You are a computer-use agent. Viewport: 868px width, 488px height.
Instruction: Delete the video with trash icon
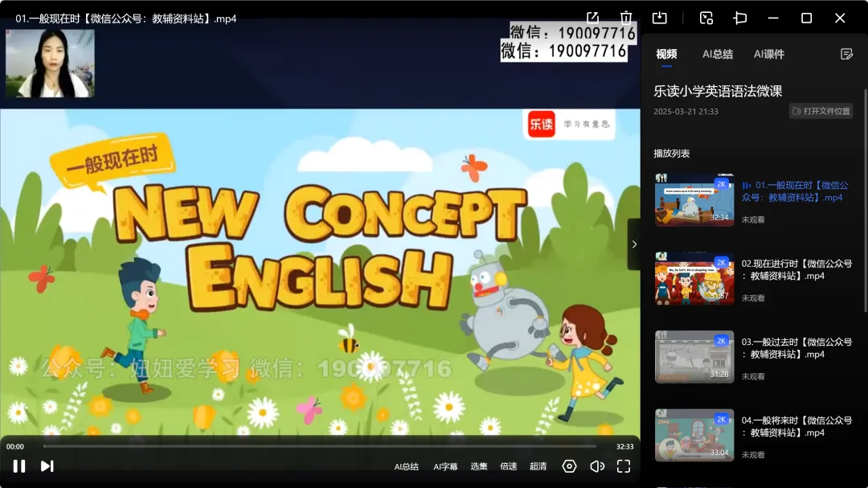tap(626, 18)
